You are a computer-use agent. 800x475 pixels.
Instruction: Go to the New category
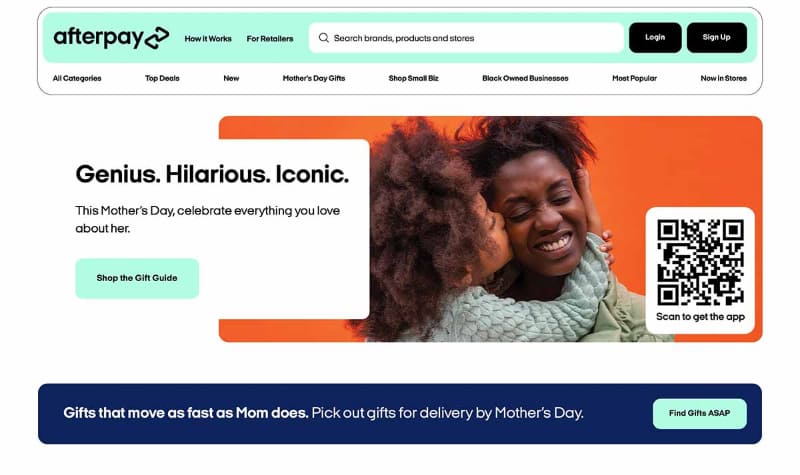pos(231,79)
